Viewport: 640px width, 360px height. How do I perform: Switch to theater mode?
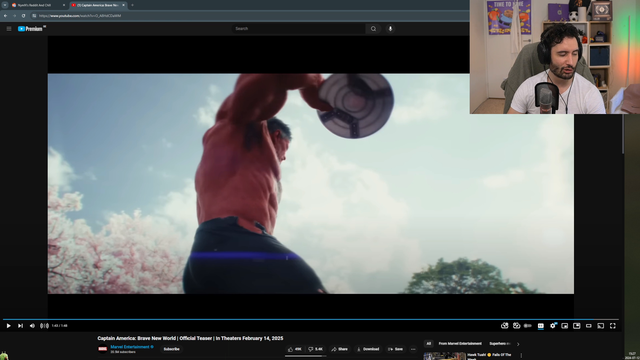(x=589, y=326)
